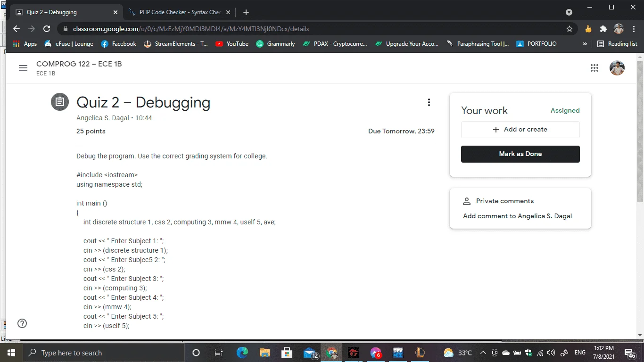Click the page vertical scrollbar
This screenshot has height=362, width=644.
(640, 132)
